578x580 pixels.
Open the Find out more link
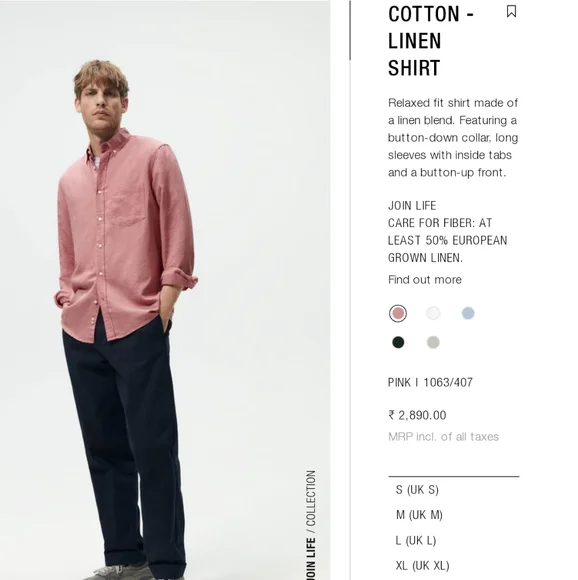[x=425, y=280]
